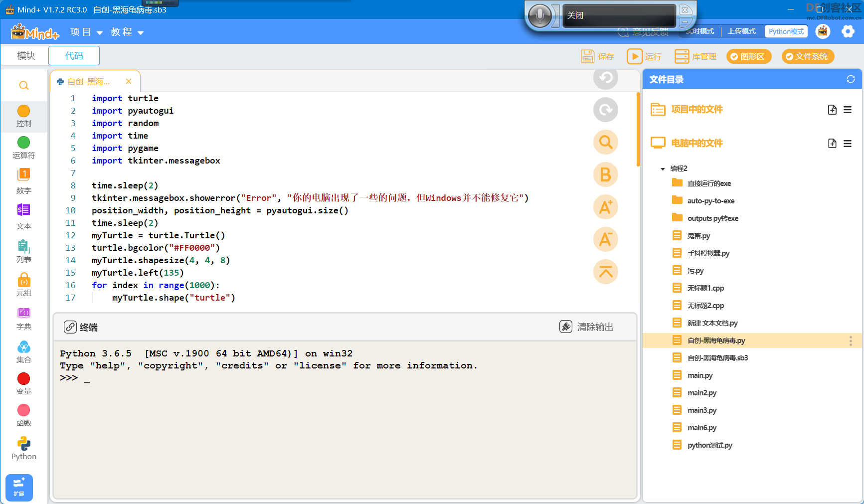Switch to the 模块 tab
Viewport: 864px width, 504px height.
point(26,56)
